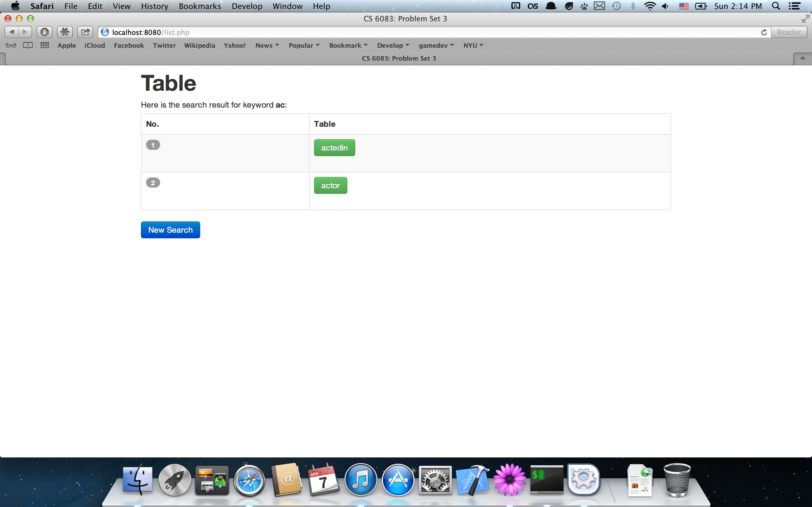Image resolution: width=812 pixels, height=507 pixels.
Task: Open a new tab with plus button
Action: click(802, 59)
